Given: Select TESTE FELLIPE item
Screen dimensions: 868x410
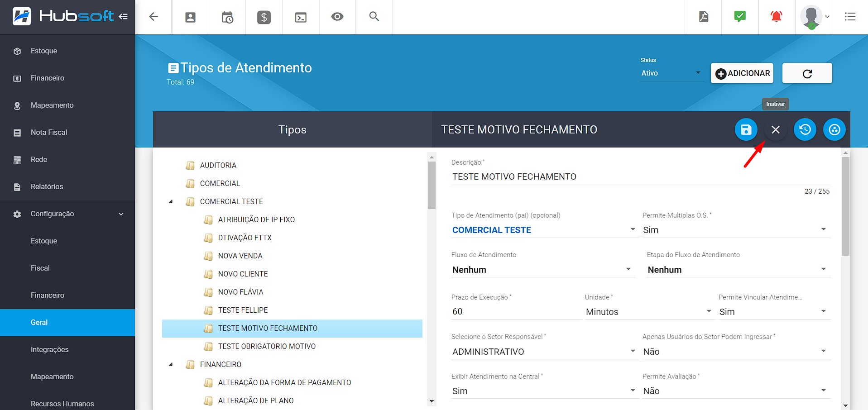Looking at the screenshot, I should point(243,310).
